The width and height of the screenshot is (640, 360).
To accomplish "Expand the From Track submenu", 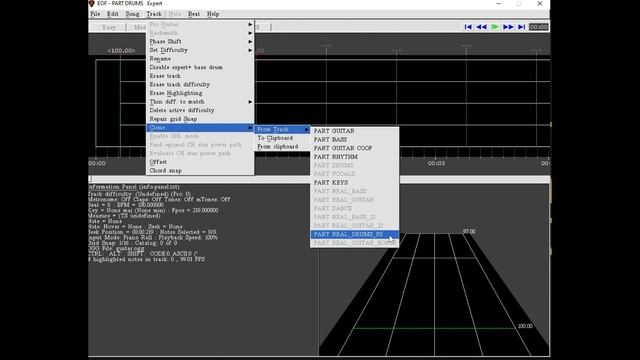I will pyautogui.click(x=282, y=129).
